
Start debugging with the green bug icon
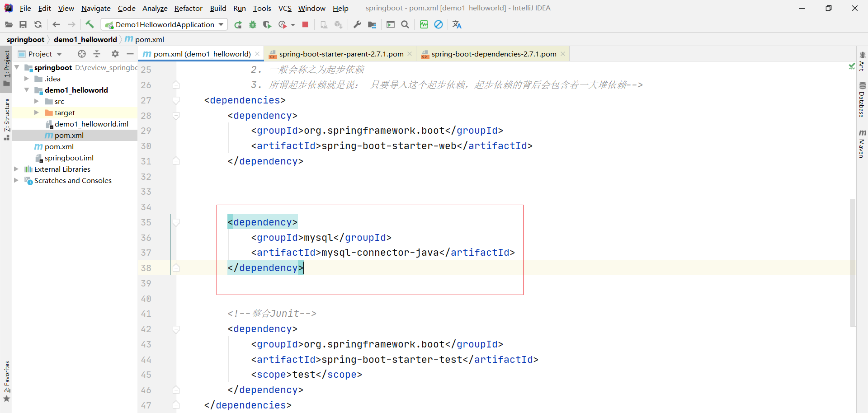pyautogui.click(x=253, y=24)
